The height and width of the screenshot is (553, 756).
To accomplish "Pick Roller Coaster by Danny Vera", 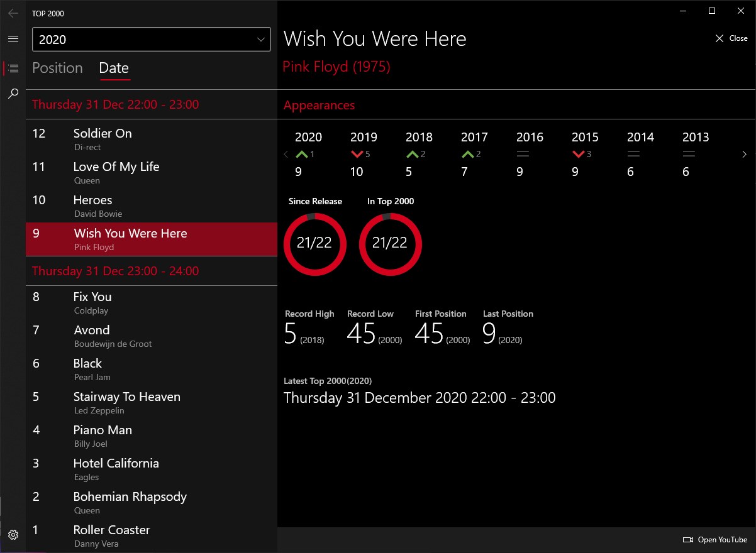I will point(152,535).
